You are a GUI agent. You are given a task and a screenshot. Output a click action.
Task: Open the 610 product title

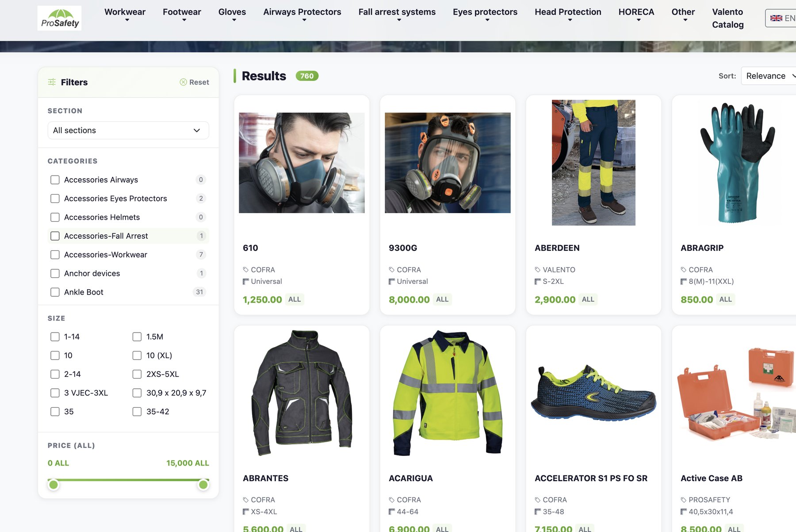coord(250,248)
